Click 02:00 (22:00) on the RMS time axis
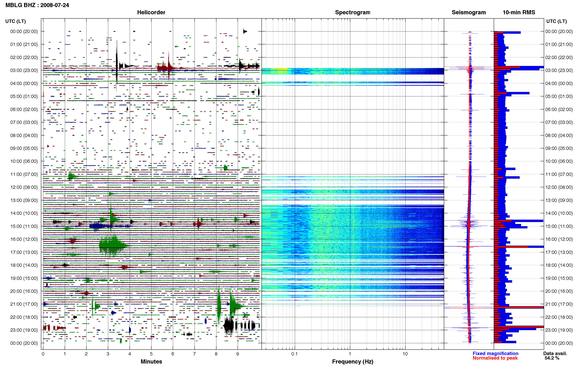Viewport: 588px width, 368px height. click(x=559, y=57)
